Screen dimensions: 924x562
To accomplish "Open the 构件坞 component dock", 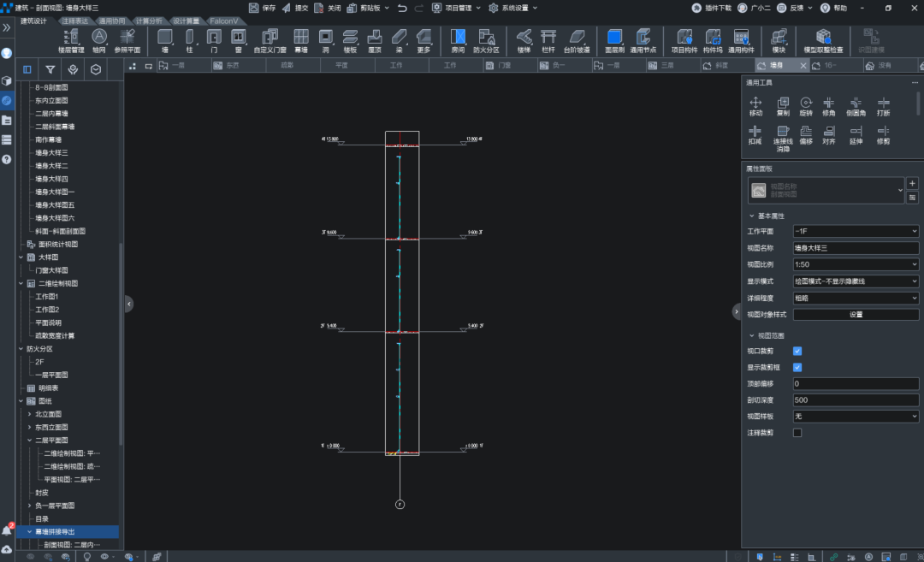I will tap(713, 41).
